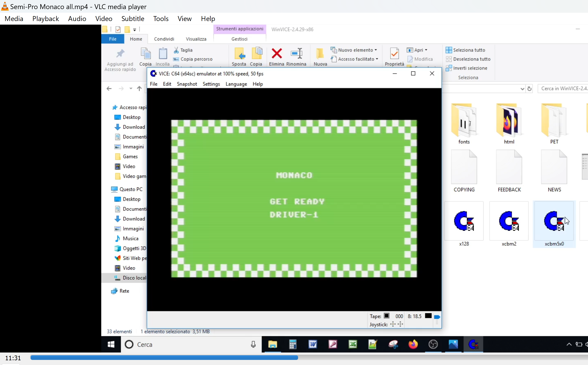Open the xcbm2 emulator file
The height and width of the screenshot is (365, 588).
click(x=509, y=221)
